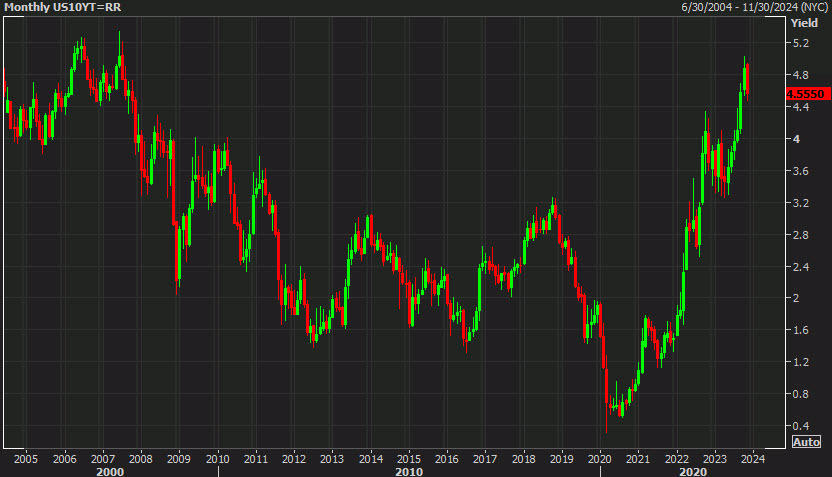Click the 2013 year label on time axis
832x477 pixels.
(332, 459)
